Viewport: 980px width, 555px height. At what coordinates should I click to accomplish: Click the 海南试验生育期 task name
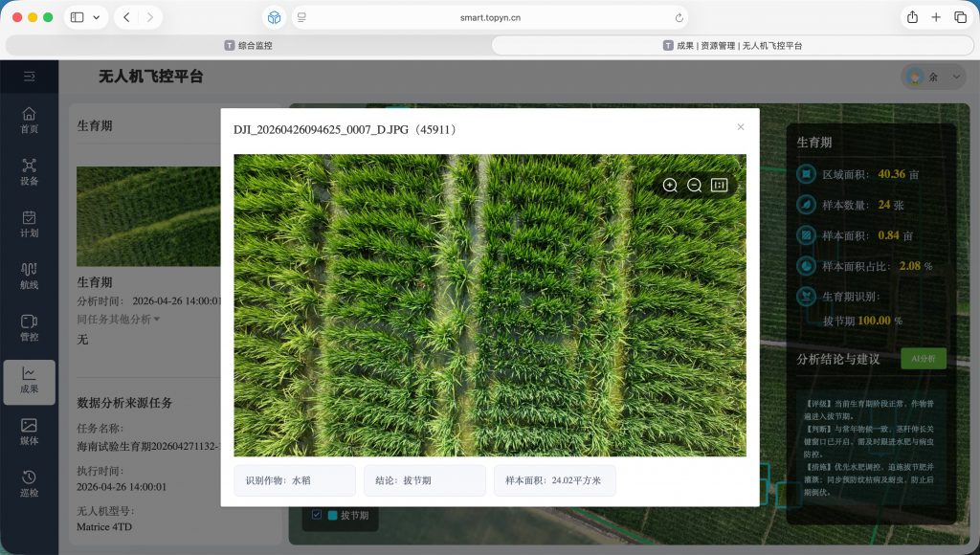(148, 446)
